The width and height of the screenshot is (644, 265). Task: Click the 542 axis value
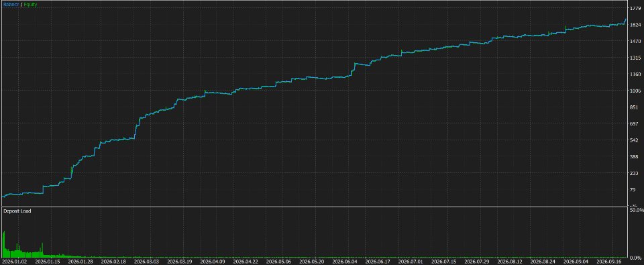pyautogui.click(x=634, y=140)
